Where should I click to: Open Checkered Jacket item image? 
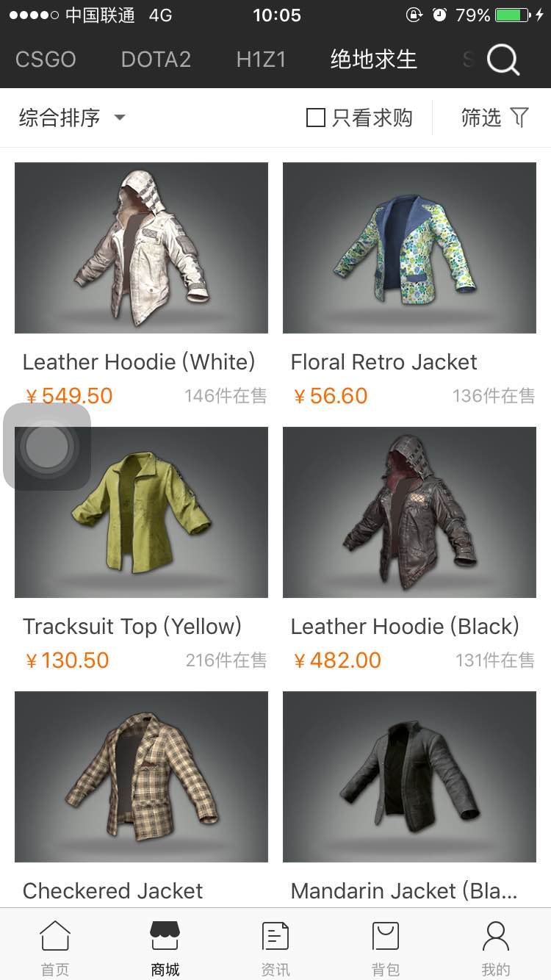(141, 777)
